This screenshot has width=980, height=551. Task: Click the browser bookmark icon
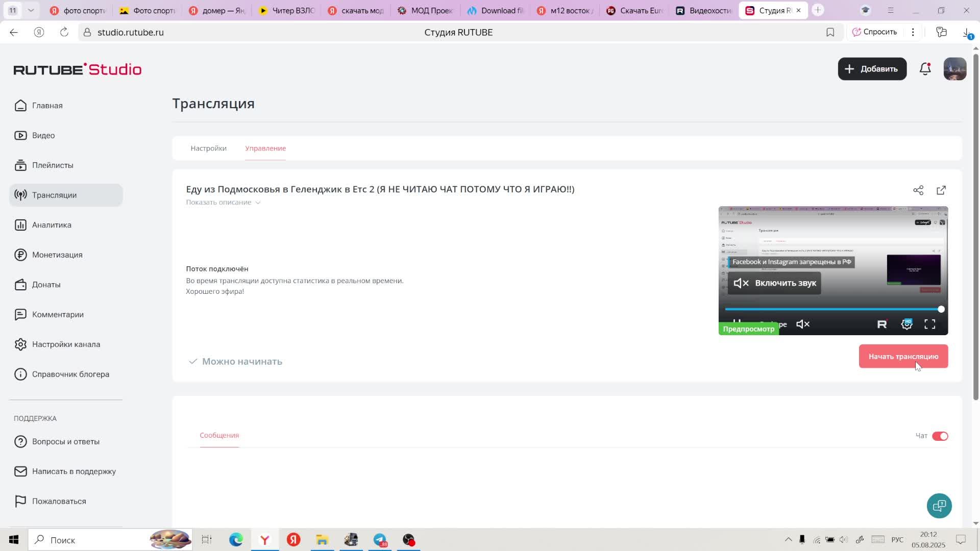[x=830, y=32]
